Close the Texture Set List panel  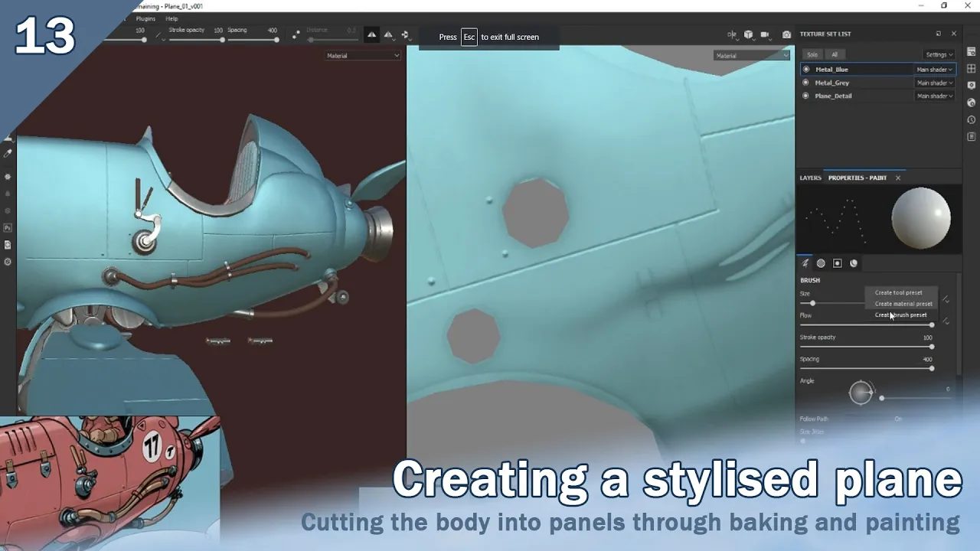953,34
